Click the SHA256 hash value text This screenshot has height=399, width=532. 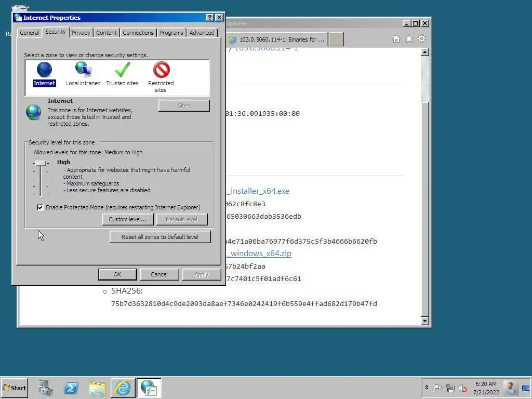(x=244, y=303)
